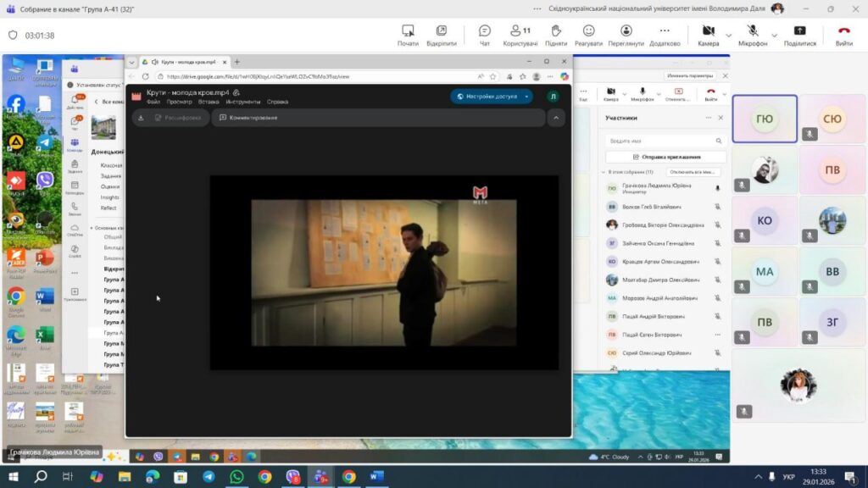The height and width of the screenshot is (488, 868).
Task: Expand the Мікрофон options dropdown arrow
Action: [775, 35]
